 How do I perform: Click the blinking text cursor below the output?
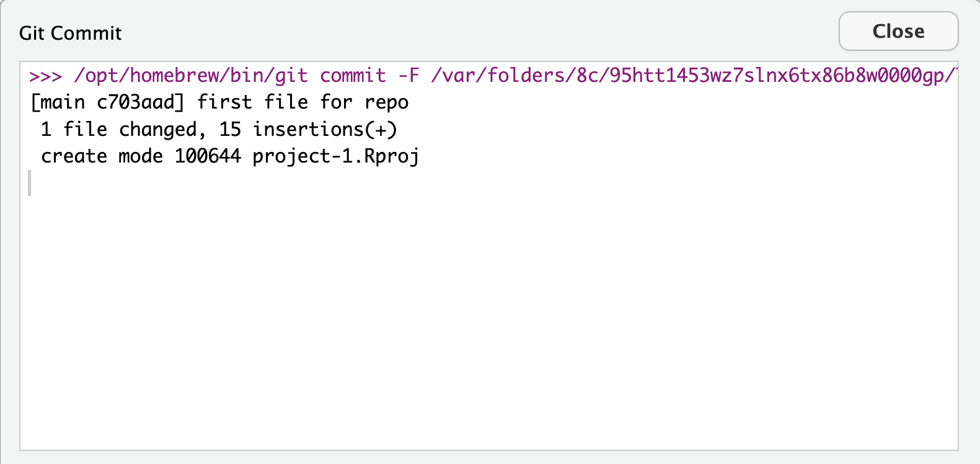pyautogui.click(x=29, y=183)
